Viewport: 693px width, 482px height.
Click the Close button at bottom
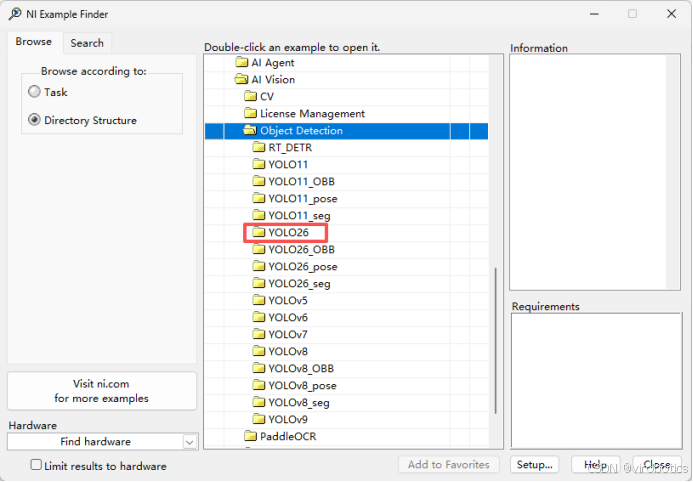657,465
